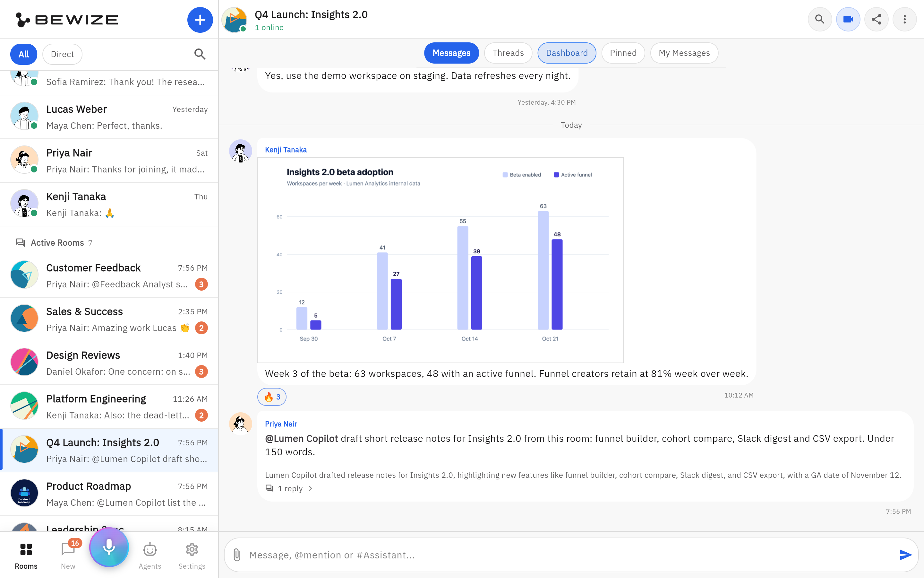
Task: Open Priya Nair direct chat in sidebar
Action: tap(109, 161)
